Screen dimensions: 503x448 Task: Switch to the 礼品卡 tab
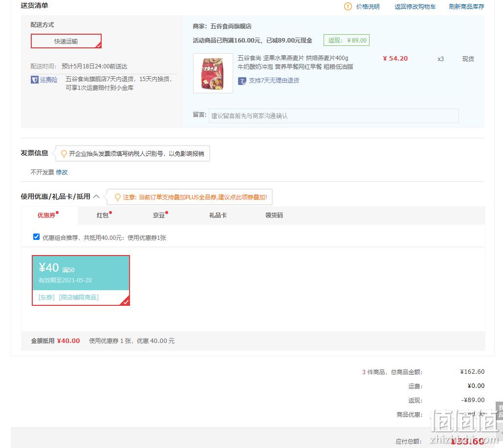(218, 215)
